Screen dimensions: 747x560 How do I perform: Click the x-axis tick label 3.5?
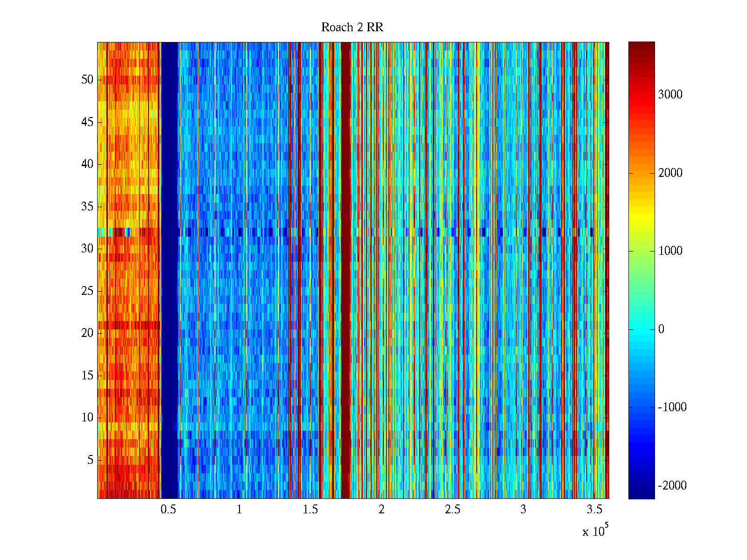[594, 510]
